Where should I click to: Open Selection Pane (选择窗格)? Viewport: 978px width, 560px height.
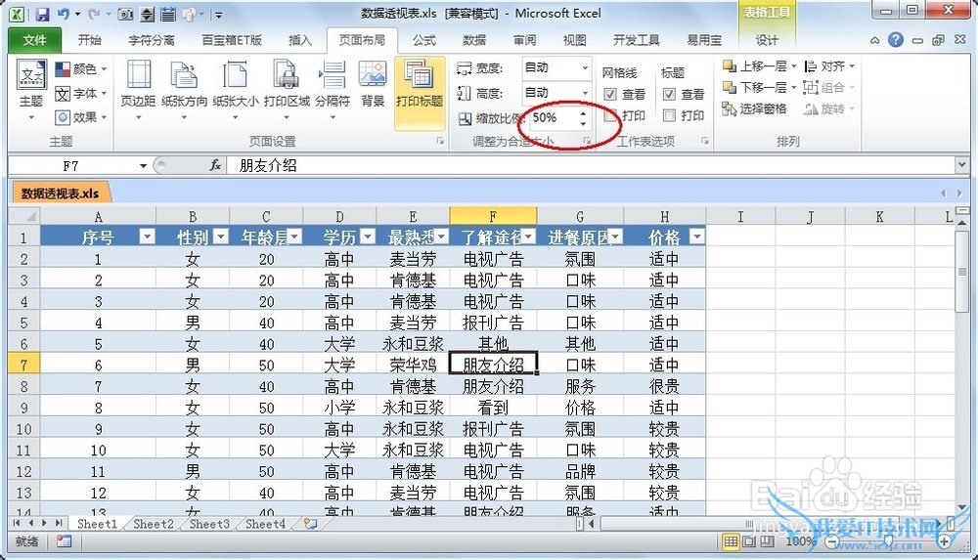point(754,109)
